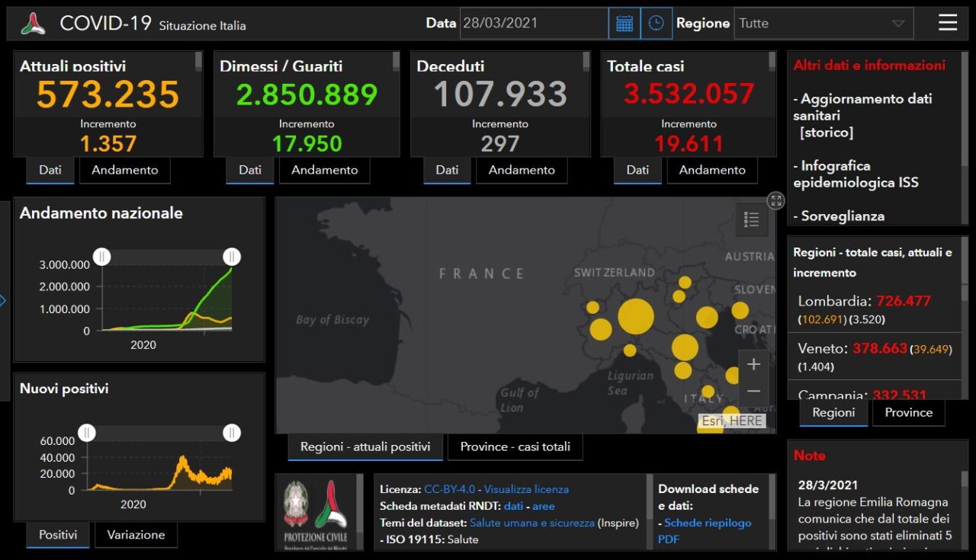Click the large Lombardia map bubble

[635, 316]
